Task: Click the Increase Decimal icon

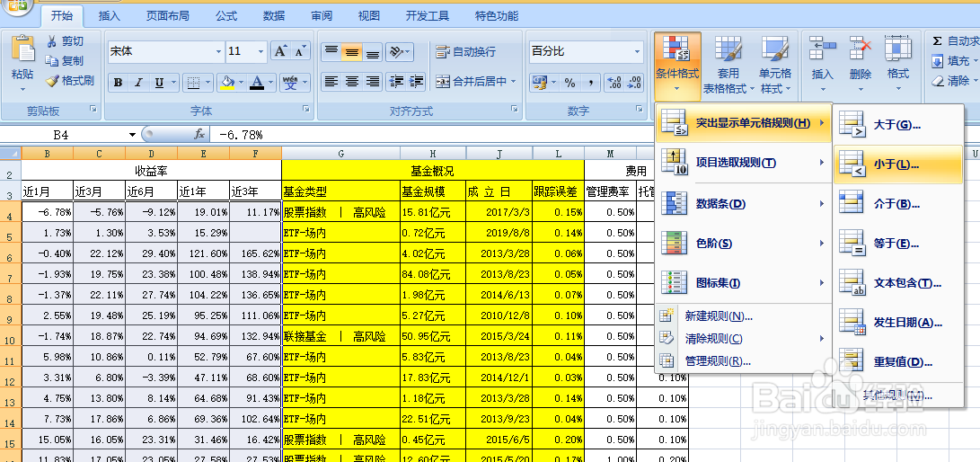Action: [614, 82]
